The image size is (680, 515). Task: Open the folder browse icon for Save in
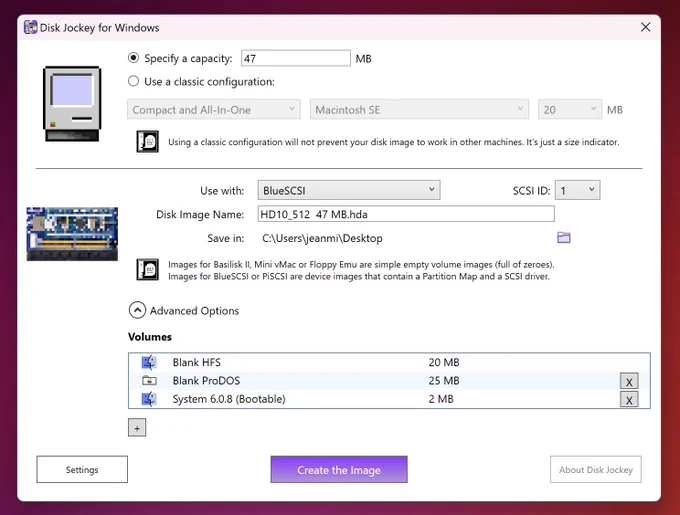click(x=564, y=238)
